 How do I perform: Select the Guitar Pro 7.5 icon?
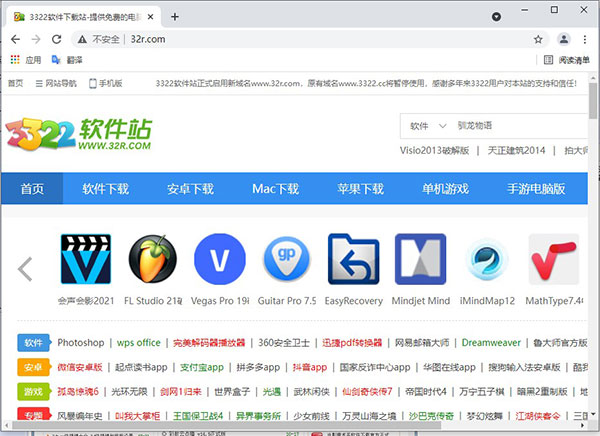(287, 259)
